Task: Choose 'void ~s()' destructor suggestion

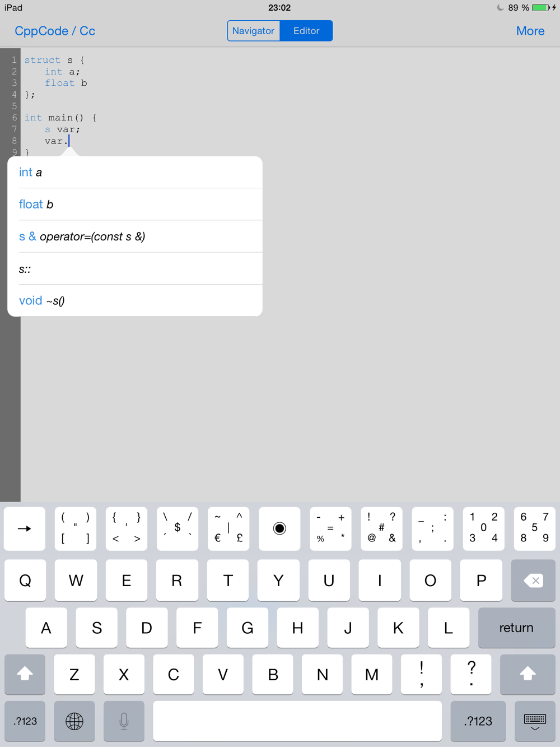Action: (x=135, y=300)
